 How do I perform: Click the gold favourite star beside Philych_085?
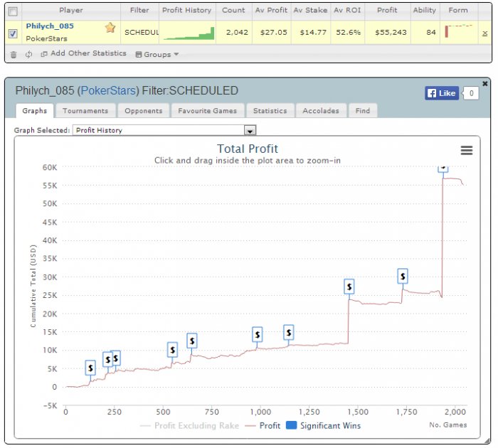(x=110, y=28)
